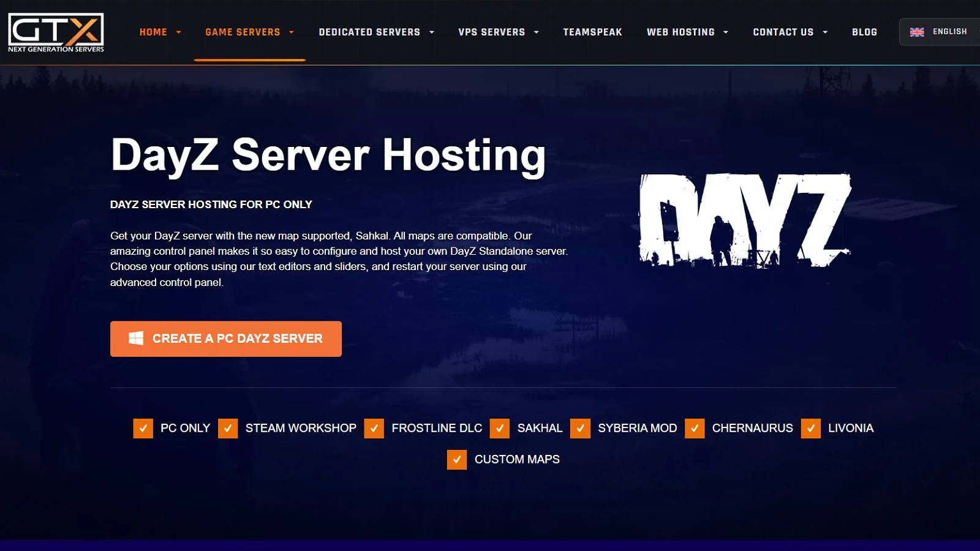Click the 'CHERNAURUS' feature label

752,429
